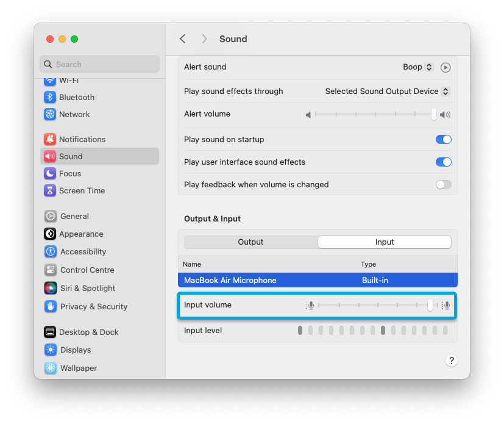The height and width of the screenshot is (424, 504).
Task: Select the Focus moon icon
Action: 50,173
